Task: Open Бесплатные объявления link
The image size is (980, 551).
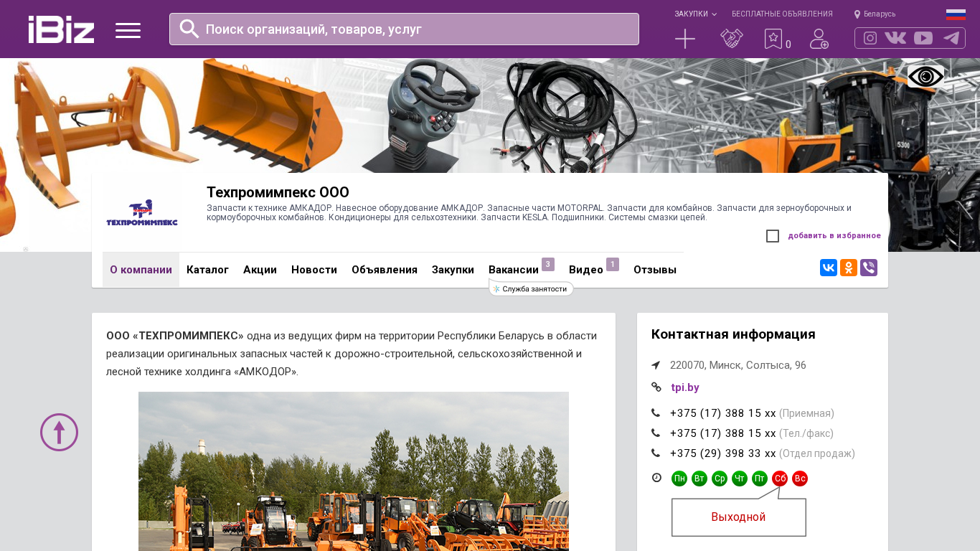Action: click(782, 14)
